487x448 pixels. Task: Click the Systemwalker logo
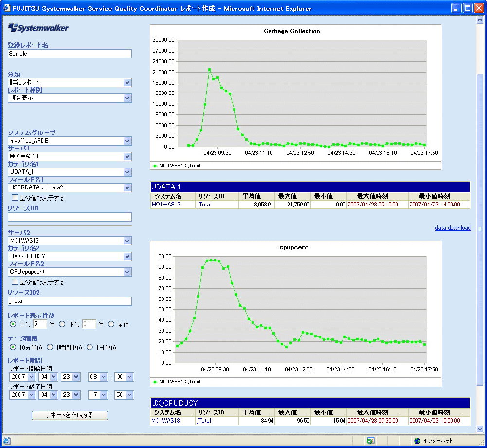[38, 28]
